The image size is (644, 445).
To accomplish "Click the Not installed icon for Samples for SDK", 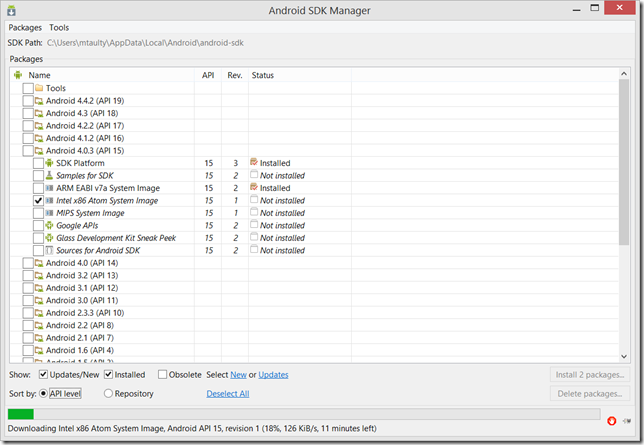I will pyautogui.click(x=254, y=175).
